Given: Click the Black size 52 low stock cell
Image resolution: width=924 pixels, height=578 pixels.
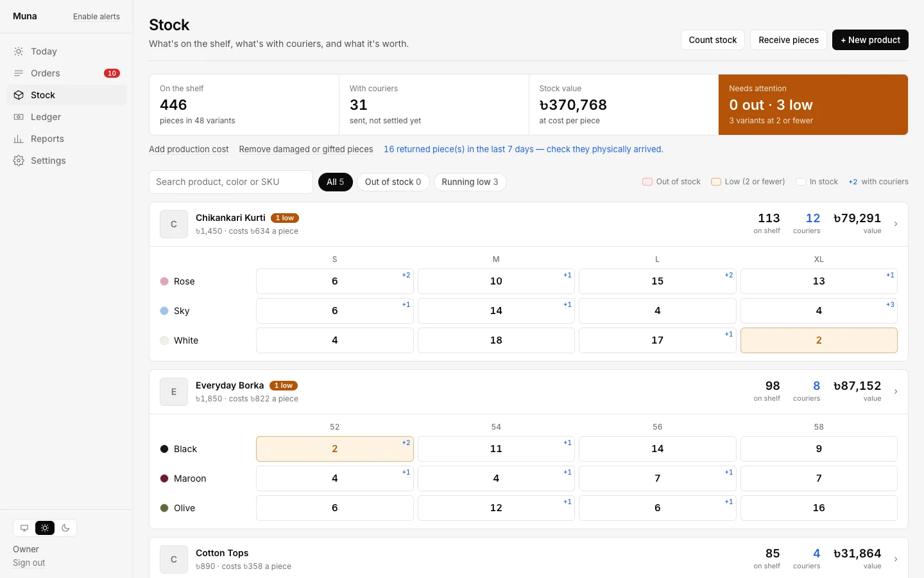Looking at the screenshot, I should pos(335,449).
